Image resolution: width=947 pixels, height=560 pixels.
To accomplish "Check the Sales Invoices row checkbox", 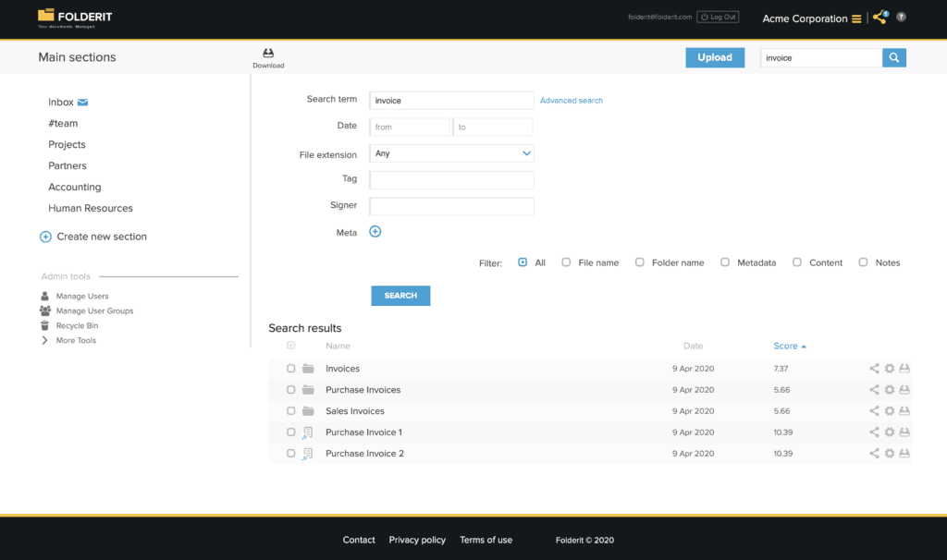I will tap(291, 411).
